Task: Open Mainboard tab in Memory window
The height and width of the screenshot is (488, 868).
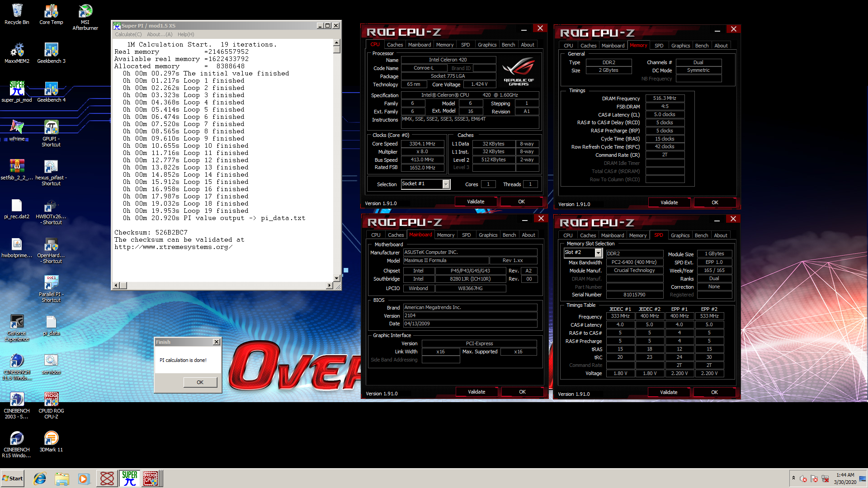Action: click(x=613, y=46)
